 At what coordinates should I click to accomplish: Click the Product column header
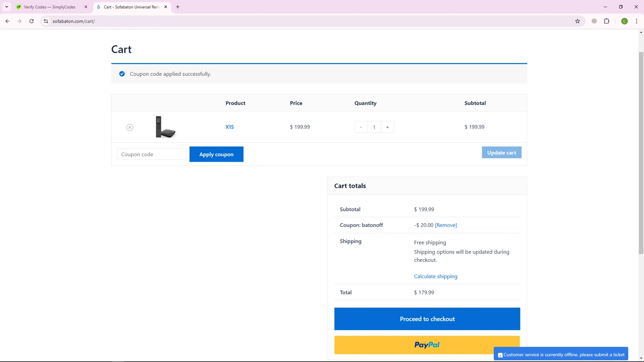(235, 103)
